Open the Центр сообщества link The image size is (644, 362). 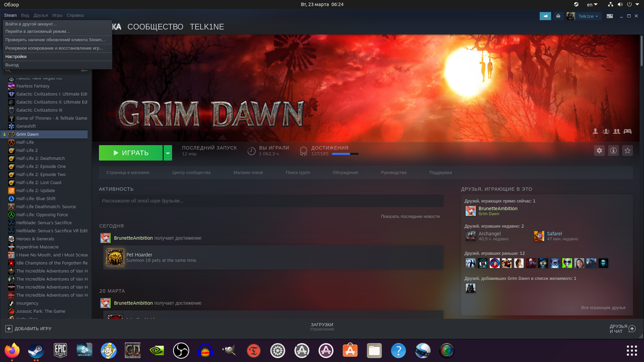pos(192,173)
